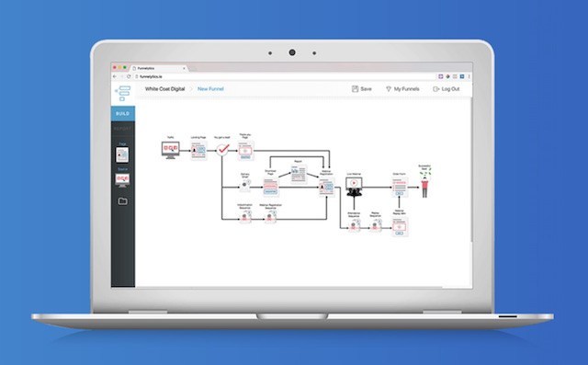Click the Save button

tap(362, 89)
